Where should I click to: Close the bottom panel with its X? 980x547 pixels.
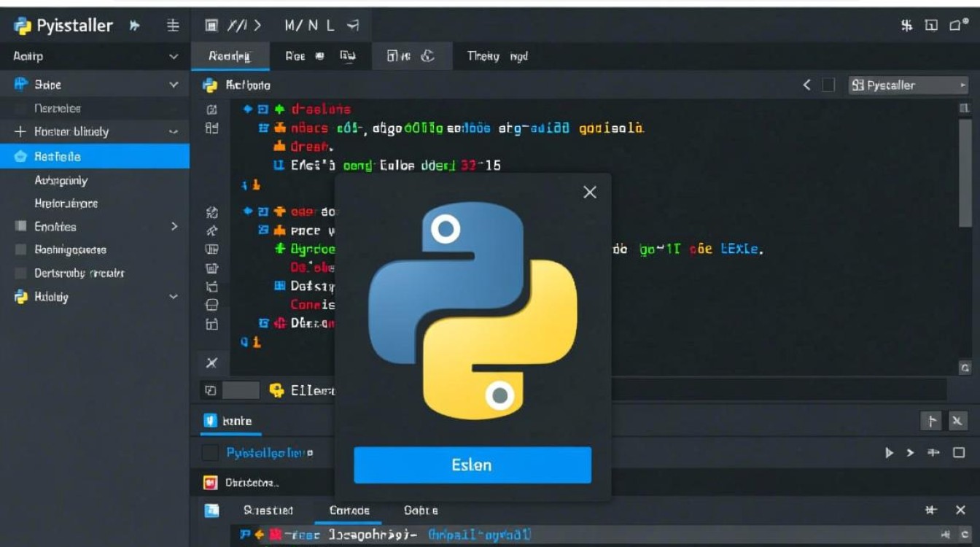[960, 511]
